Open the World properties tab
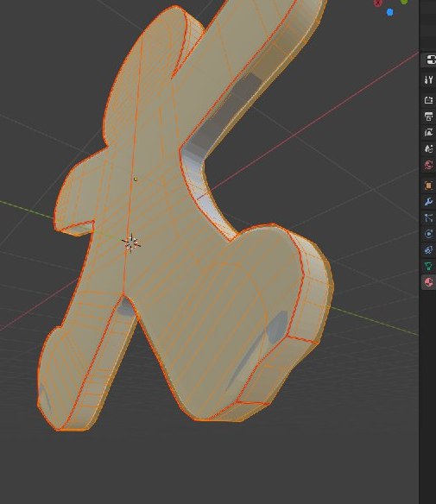Viewport: 436px width, 504px height. click(428, 165)
